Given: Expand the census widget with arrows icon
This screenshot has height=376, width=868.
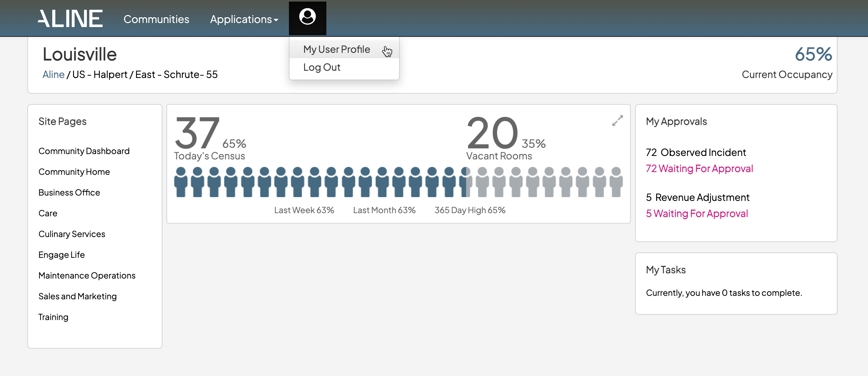Looking at the screenshot, I should click(x=617, y=120).
